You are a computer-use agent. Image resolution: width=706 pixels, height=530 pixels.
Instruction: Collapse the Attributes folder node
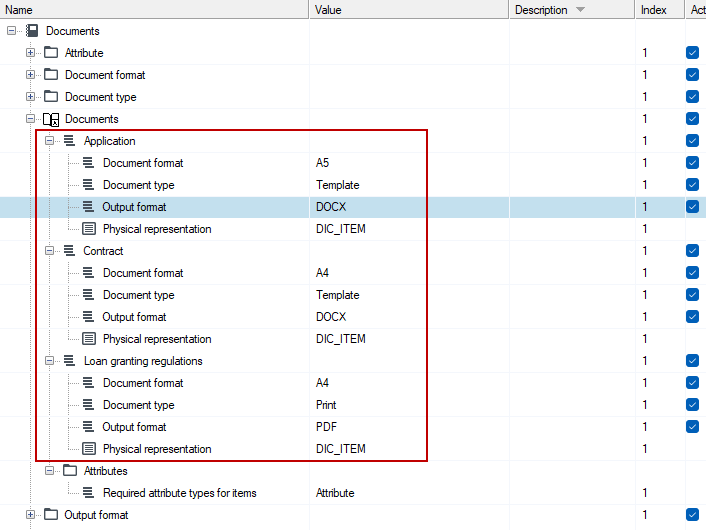[x=49, y=471]
